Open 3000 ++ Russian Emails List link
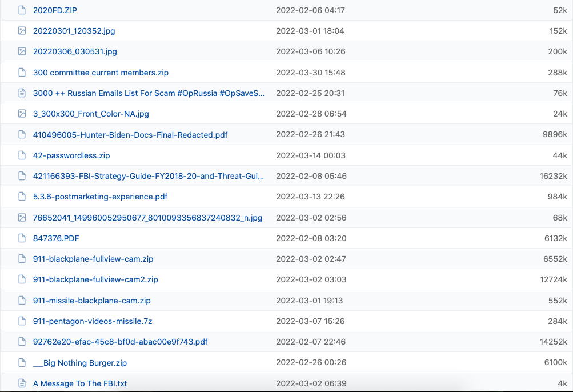The width and height of the screenshot is (573, 392). click(x=149, y=93)
